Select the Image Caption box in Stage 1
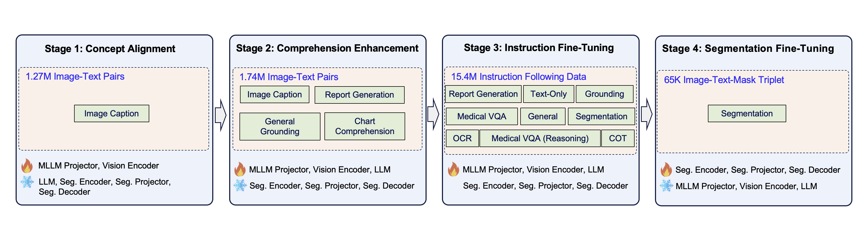 click(111, 113)
